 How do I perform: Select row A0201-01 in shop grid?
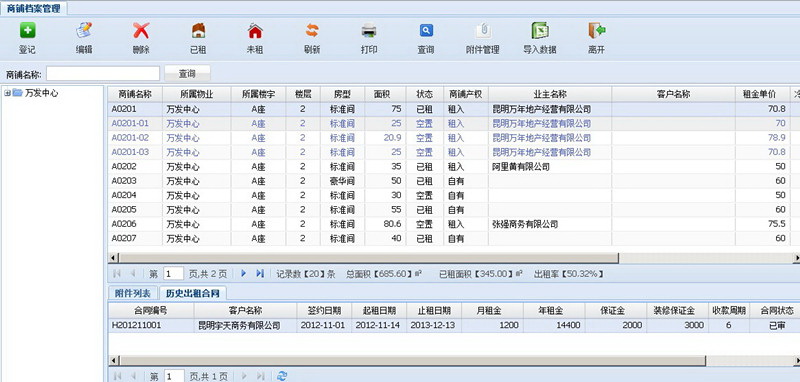click(x=454, y=123)
